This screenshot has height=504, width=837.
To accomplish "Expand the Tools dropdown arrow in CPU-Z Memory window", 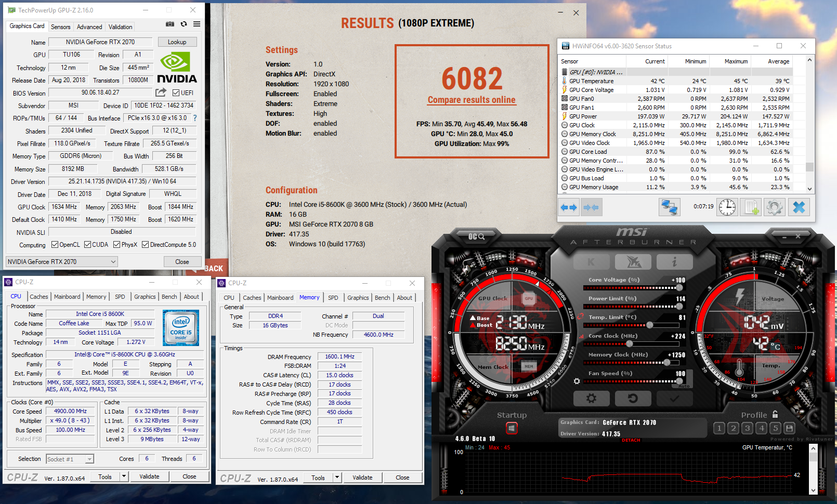I will 337,478.
